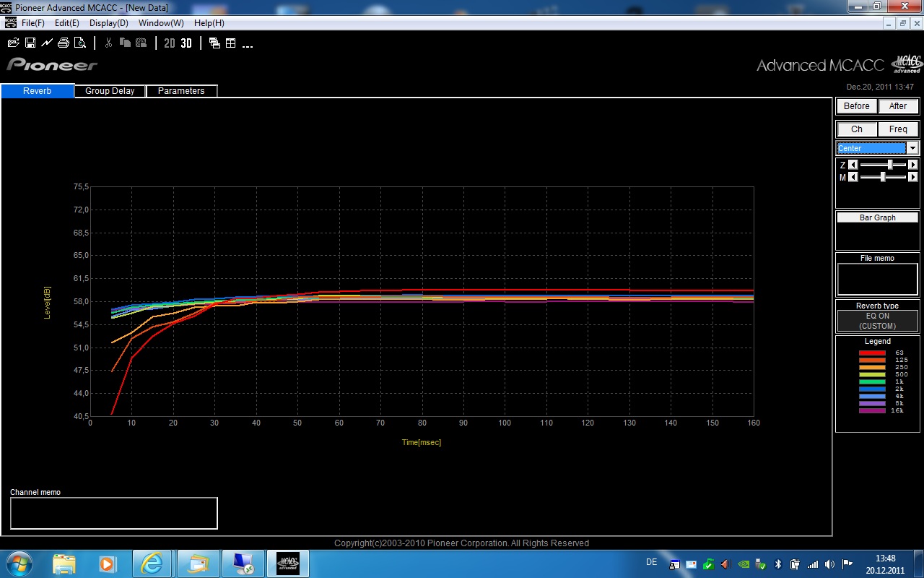924x578 pixels.
Task: Click inside the Channel memo field
Action: click(113, 513)
